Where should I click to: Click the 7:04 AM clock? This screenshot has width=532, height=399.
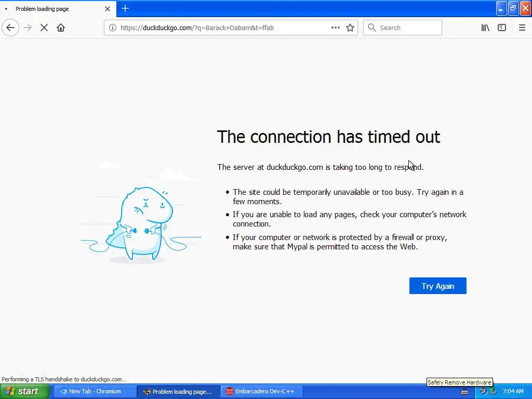[x=513, y=391]
